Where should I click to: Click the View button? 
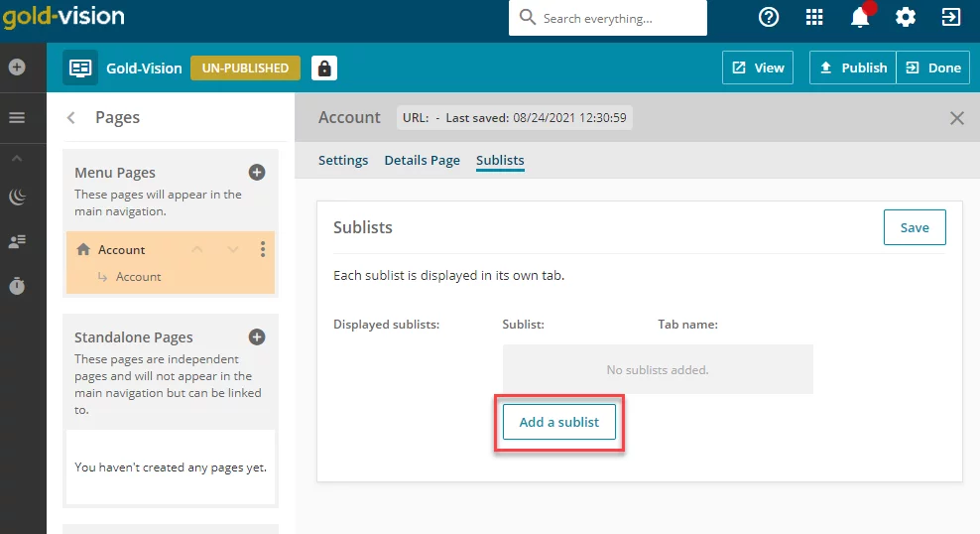point(758,67)
